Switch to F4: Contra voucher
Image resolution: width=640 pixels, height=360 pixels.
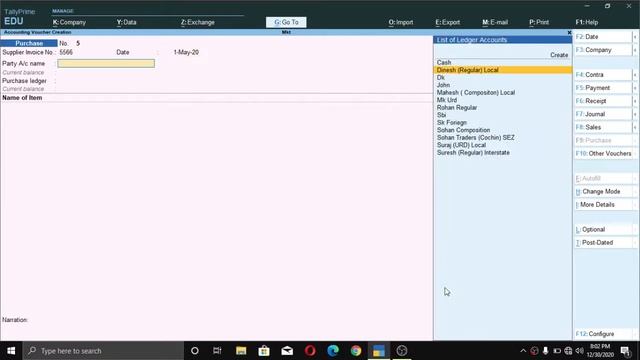603,75
